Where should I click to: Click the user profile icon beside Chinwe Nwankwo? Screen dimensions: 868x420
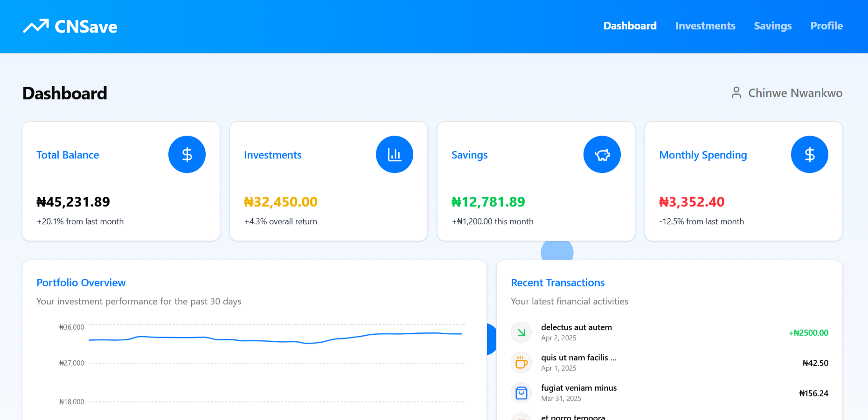click(x=736, y=93)
